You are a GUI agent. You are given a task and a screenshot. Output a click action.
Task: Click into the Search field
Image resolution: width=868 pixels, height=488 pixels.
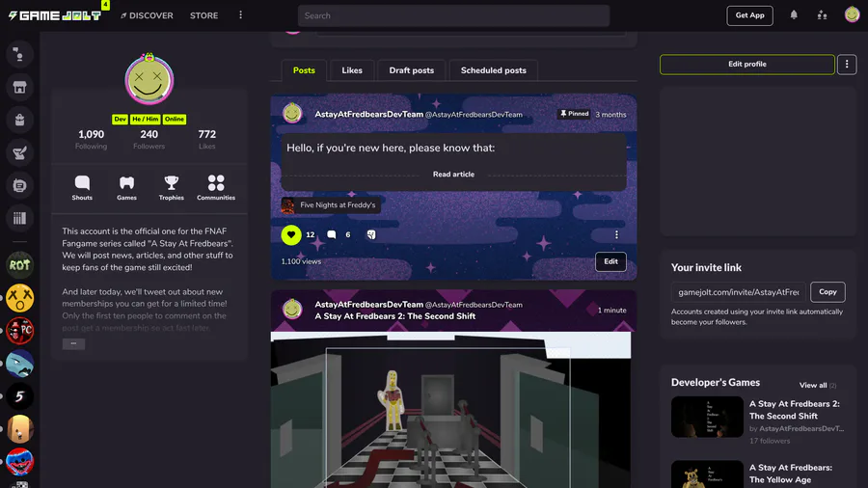453,15
